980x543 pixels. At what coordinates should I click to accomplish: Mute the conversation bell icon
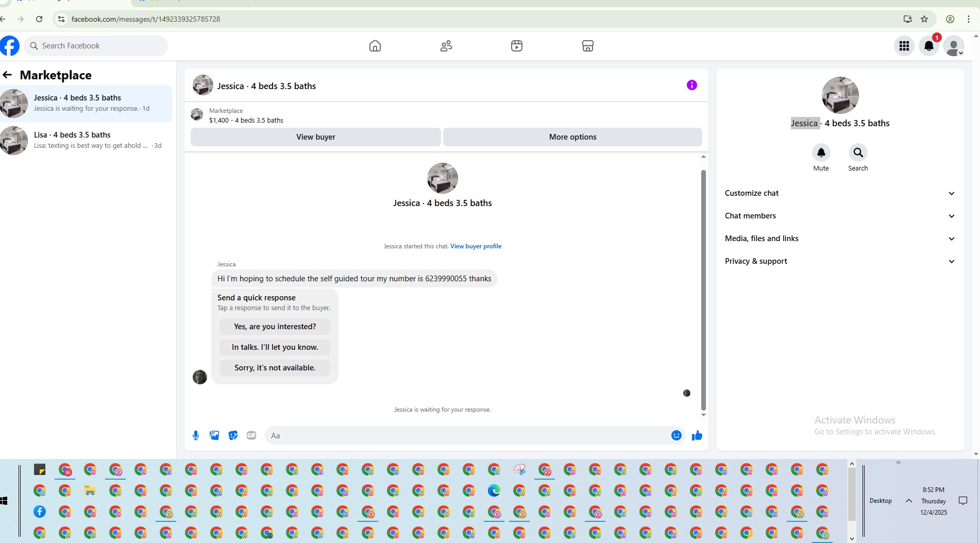pyautogui.click(x=821, y=152)
